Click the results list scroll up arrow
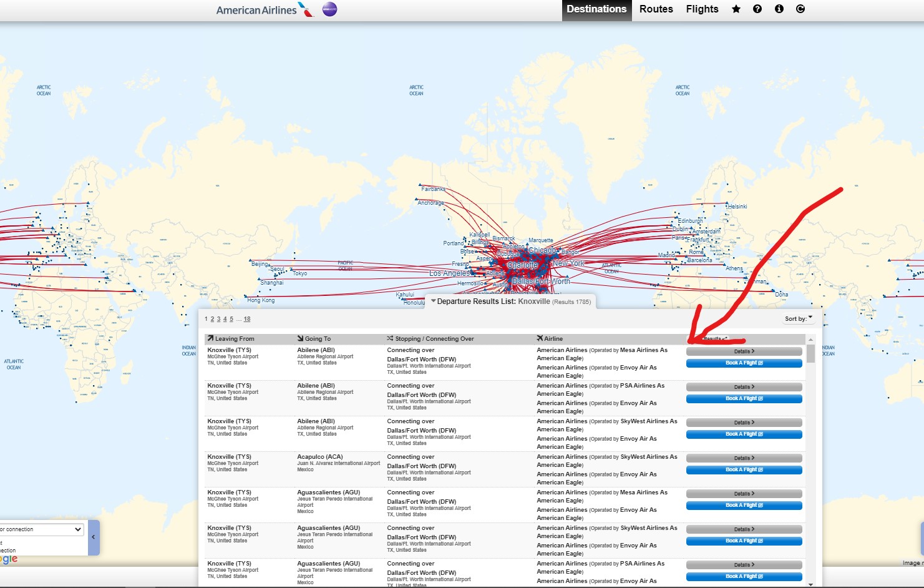This screenshot has height=588, width=924. (x=810, y=339)
